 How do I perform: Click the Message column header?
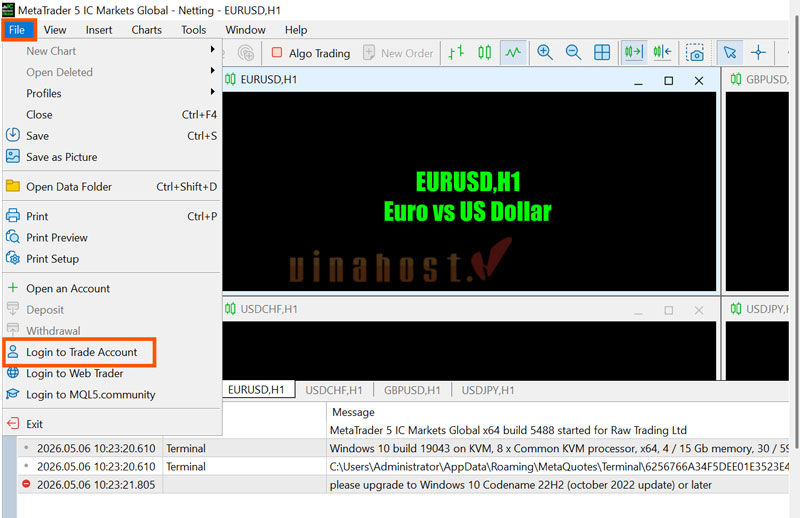353,412
